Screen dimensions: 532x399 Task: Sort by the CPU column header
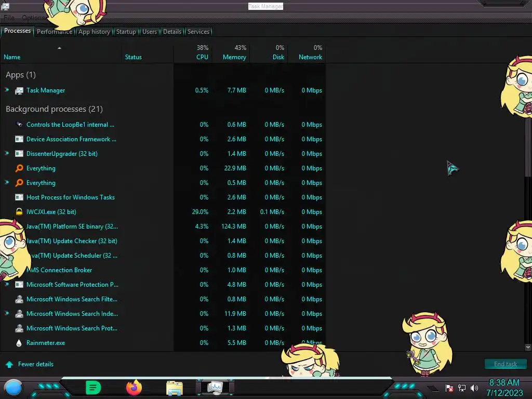[x=193, y=53]
